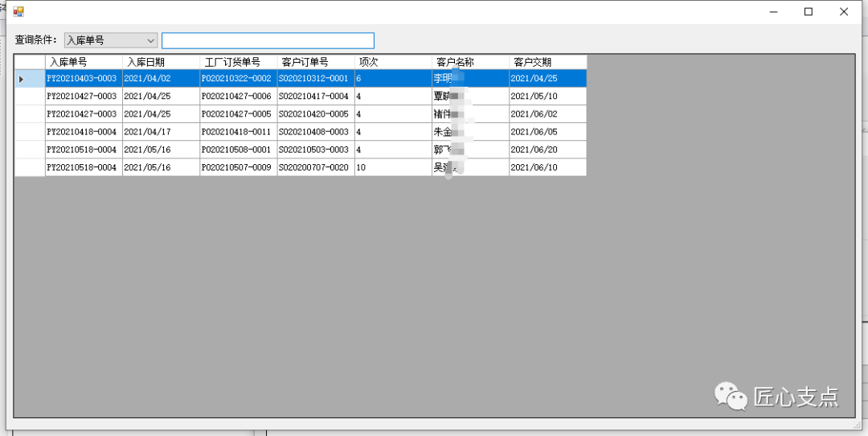Select cell with factory order P020210427-0006

[238, 97]
